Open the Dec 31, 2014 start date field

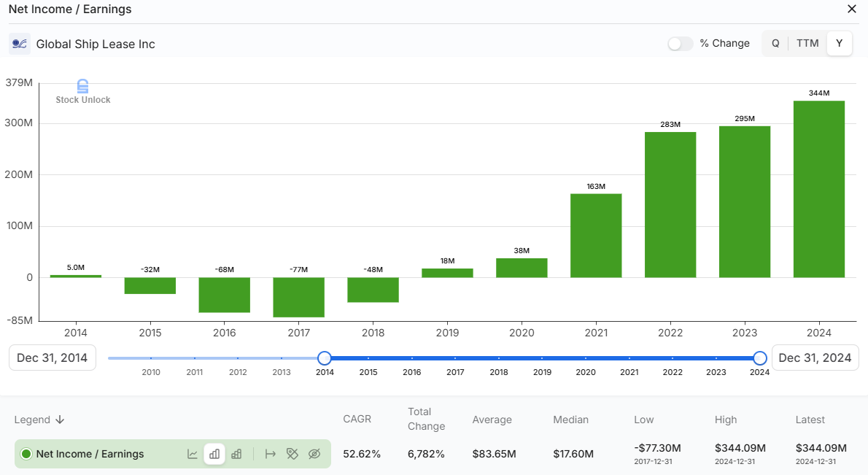tap(52, 358)
